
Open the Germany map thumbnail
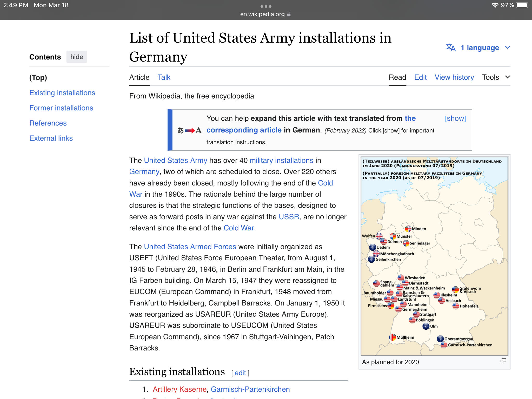434,256
